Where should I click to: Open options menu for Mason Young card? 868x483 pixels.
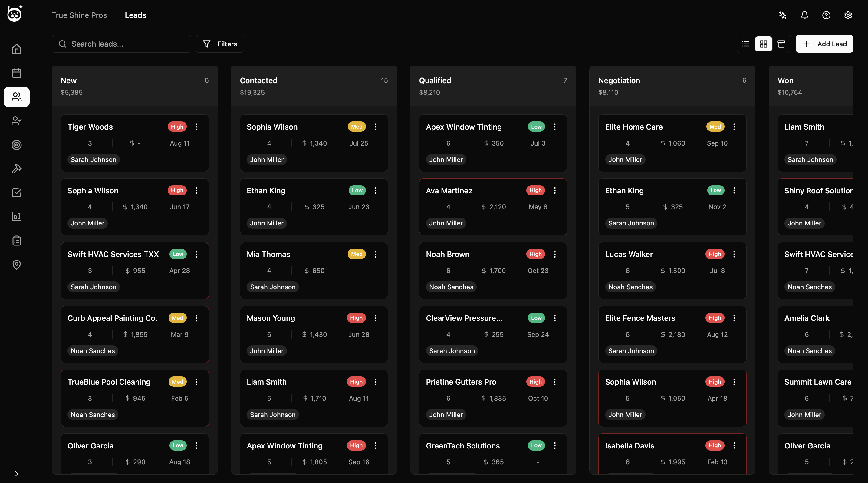(376, 318)
